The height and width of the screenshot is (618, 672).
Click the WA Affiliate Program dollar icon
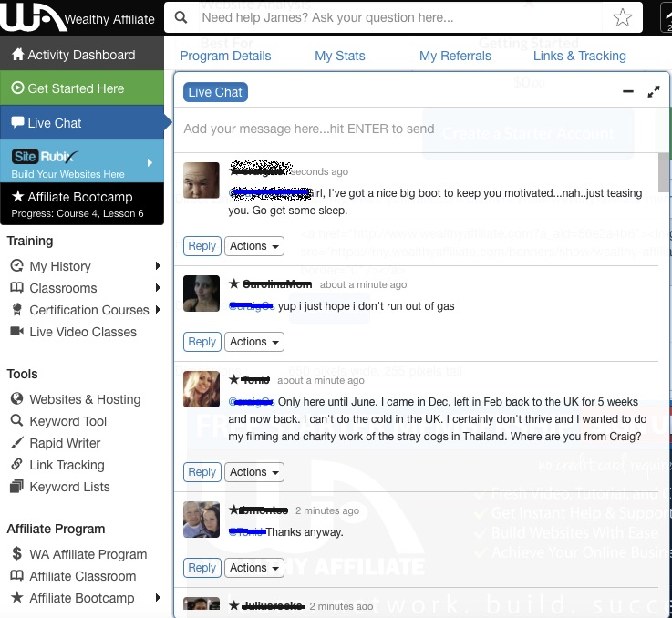[16, 553]
